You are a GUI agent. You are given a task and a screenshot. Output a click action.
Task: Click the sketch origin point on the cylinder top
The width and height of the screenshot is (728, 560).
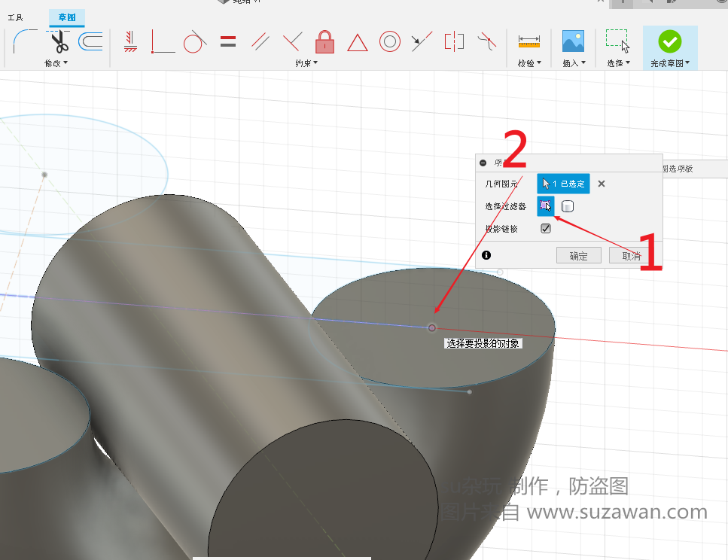[x=432, y=328]
